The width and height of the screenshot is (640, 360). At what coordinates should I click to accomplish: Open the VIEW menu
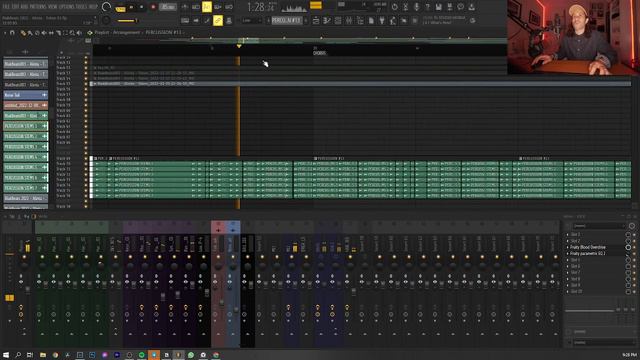point(53,7)
